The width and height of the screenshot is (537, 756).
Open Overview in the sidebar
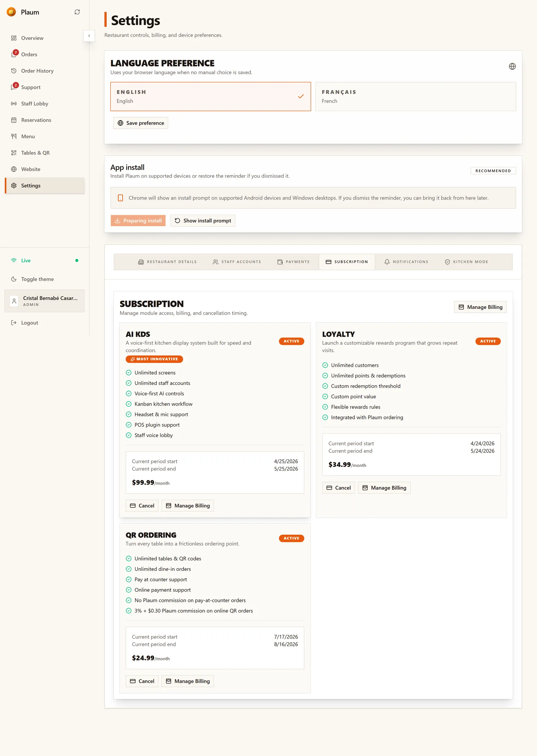click(45, 38)
